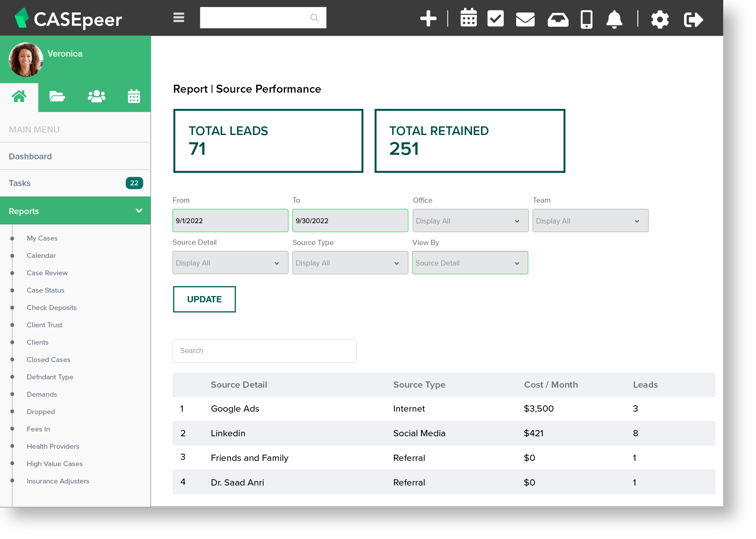Image resolution: width=756 pixels, height=539 pixels.
Task: Open the calendar icon in top bar
Action: [x=468, y=18]
